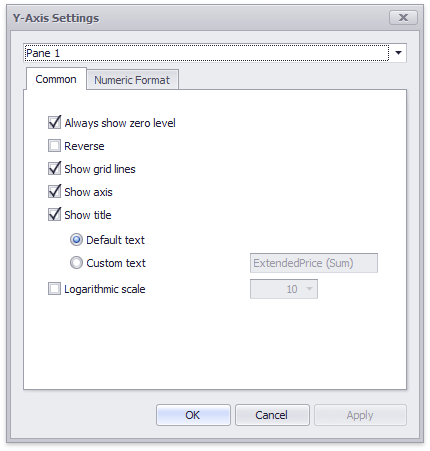Click the Y-Axis Settings title bar

200,18
